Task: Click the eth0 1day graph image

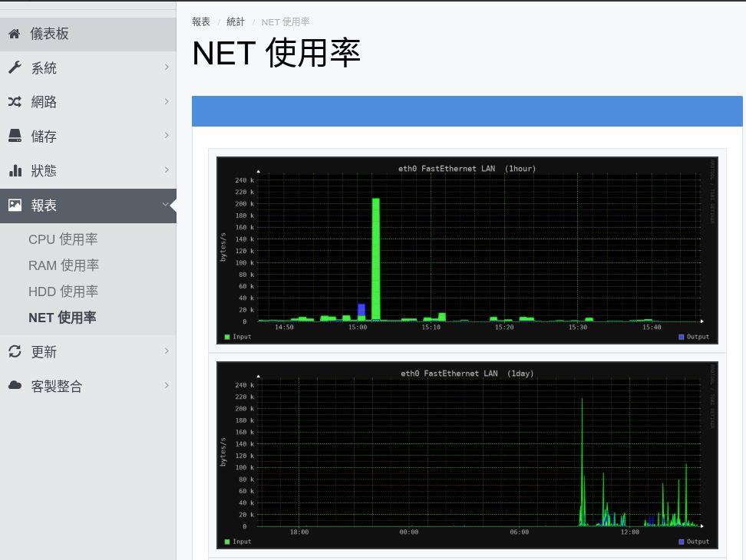Action: point(467,456)
